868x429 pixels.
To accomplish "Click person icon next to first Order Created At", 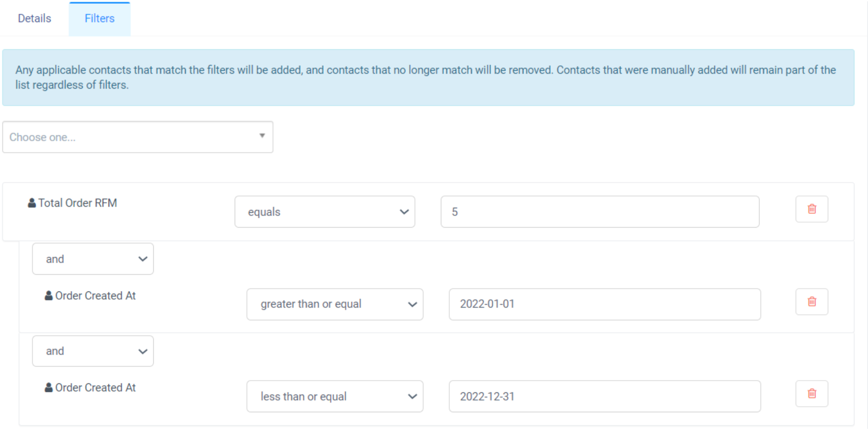I will (49, 296).
